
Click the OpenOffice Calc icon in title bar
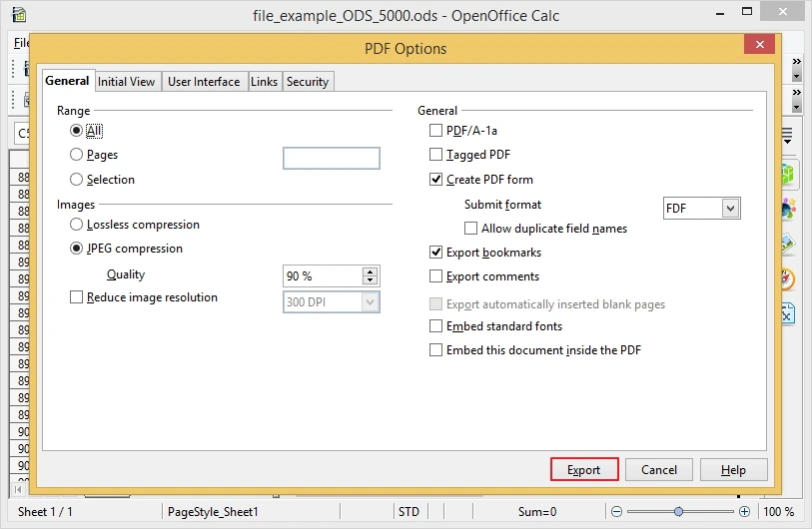pos(19,15)
